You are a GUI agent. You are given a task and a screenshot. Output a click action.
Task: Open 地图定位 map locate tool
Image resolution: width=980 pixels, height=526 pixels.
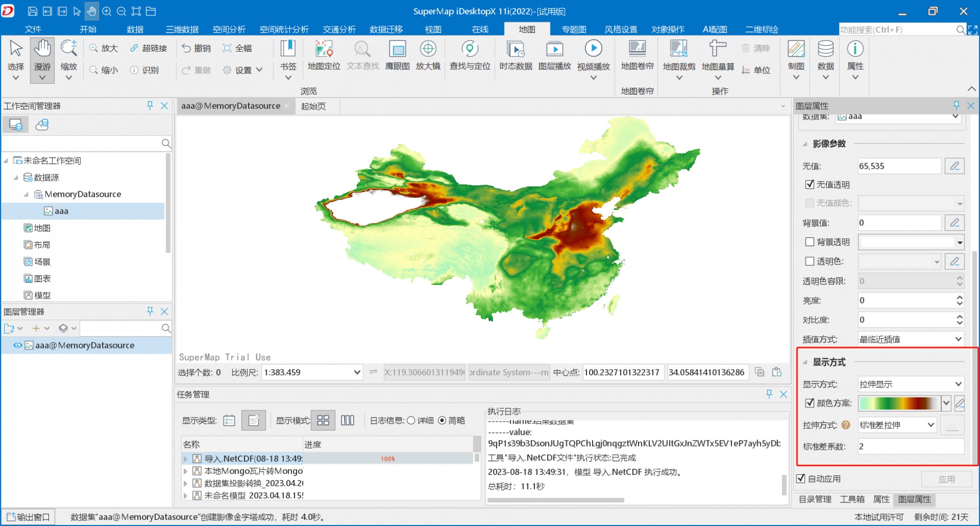click(x=324, y=56)
